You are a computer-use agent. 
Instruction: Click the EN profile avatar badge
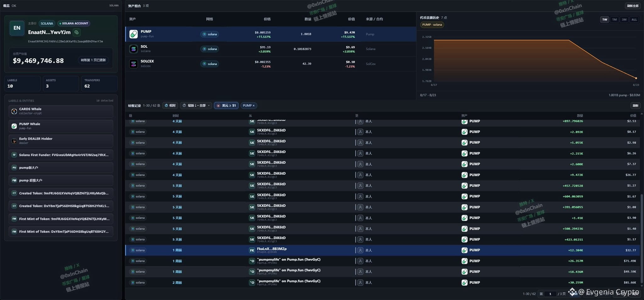(x=17, y=28)
